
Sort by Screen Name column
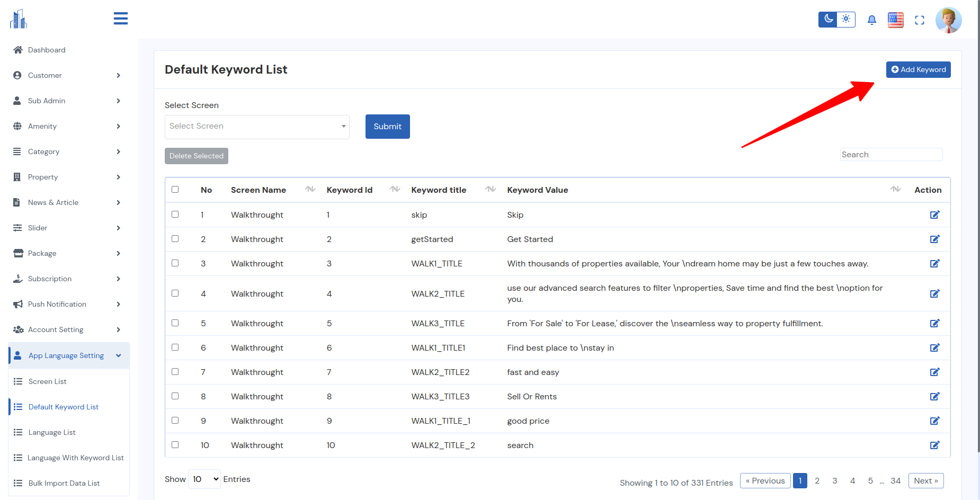(x=310, y=189)
